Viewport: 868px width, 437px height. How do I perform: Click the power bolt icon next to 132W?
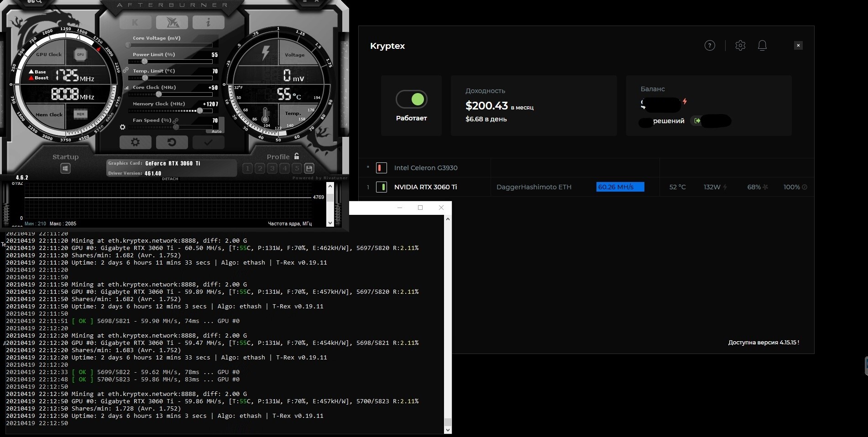[x=725, y=187]
